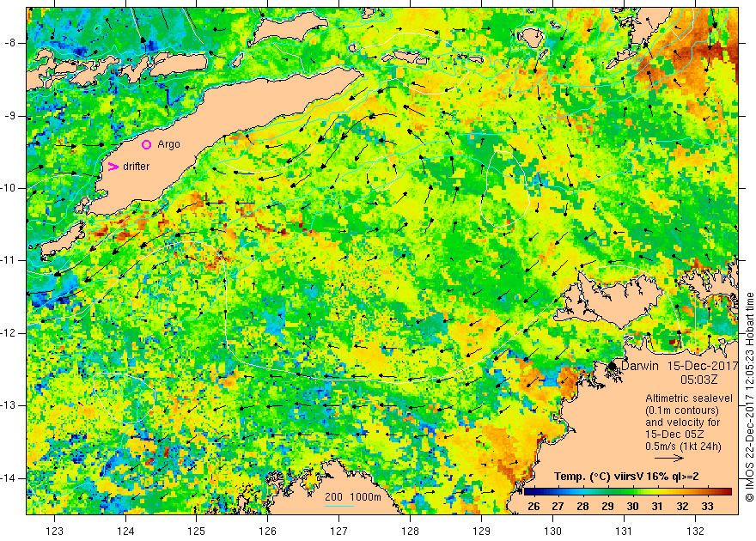The width and height of the screenshot is (756, 541).
Task: Click 'and velocity for' legend text
Action: click(x=683, y=422)
